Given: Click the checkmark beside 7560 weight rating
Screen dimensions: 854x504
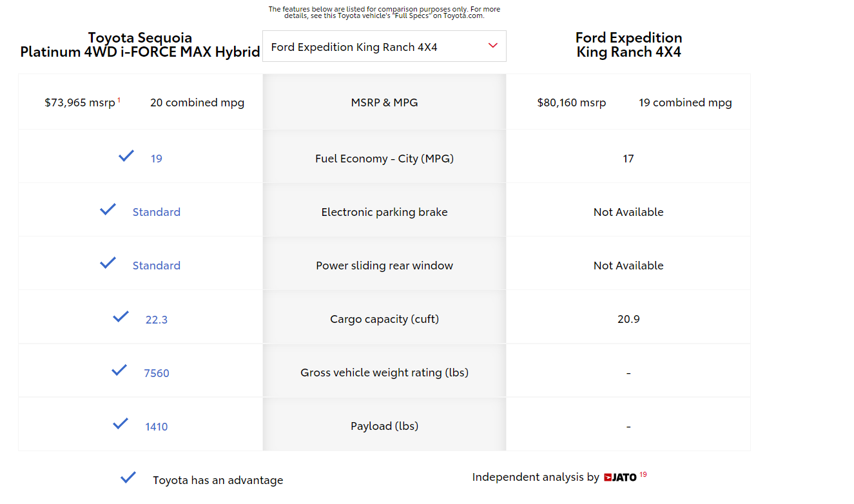Looking at the screenshot, I should coord(119,370).
